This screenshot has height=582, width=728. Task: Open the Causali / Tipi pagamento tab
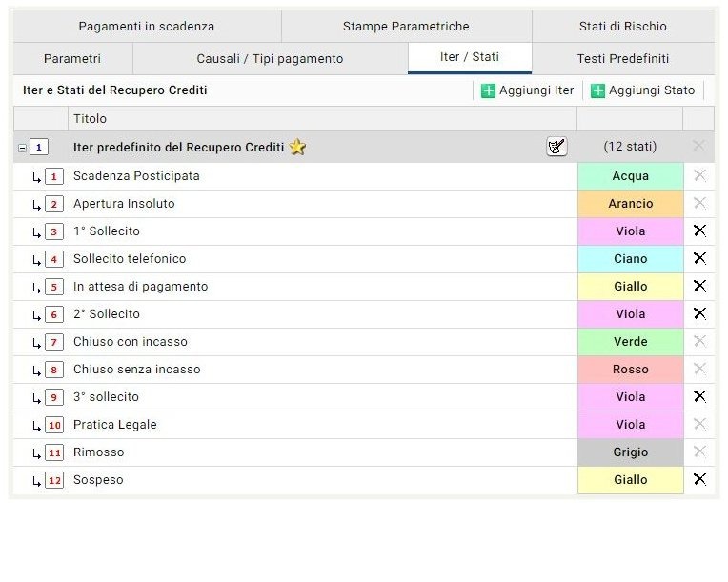[270, 58]
